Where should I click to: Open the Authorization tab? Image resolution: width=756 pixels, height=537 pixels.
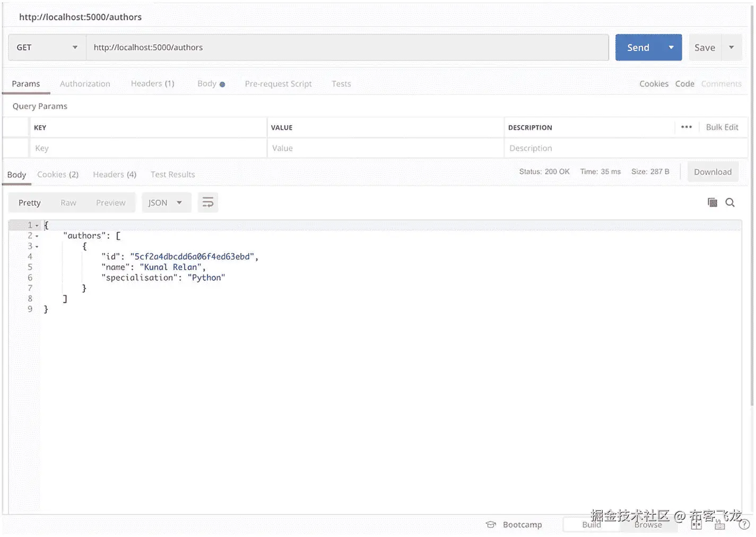coord(85,84)
